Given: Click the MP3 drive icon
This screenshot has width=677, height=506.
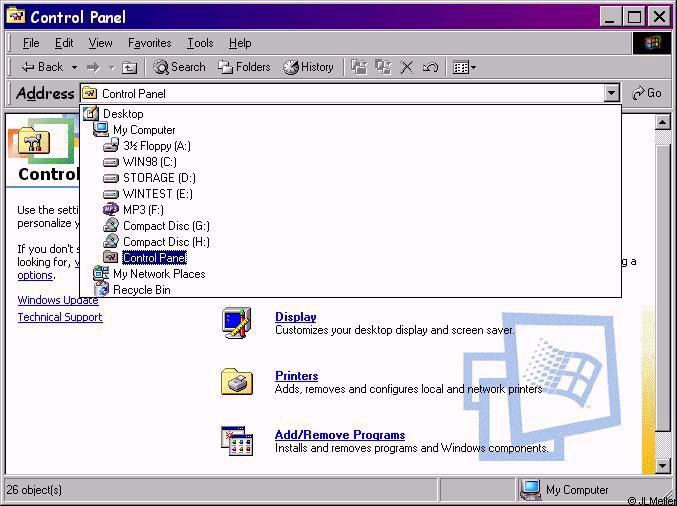Looking at the screenshot, I should pos(111,209).
